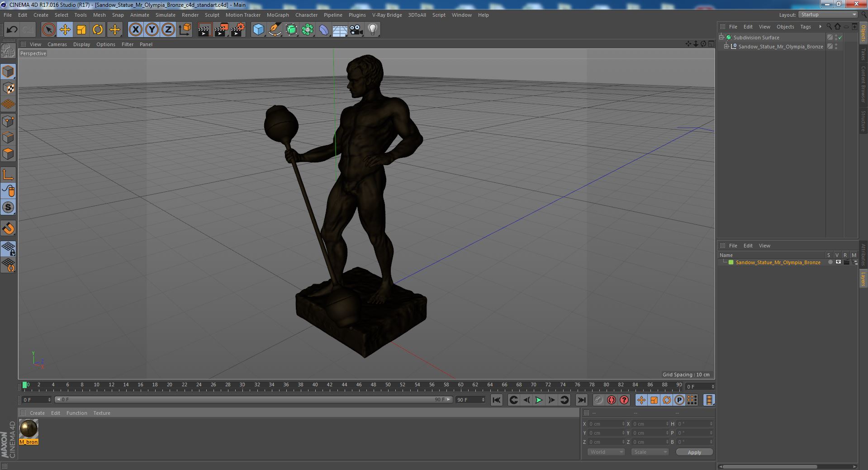Click the Record Active Objects button

pos(599,400)
